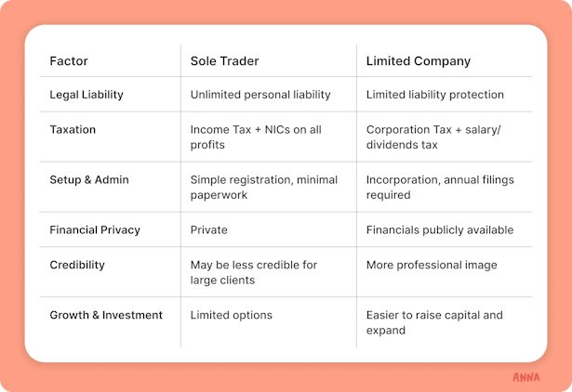Click the ANNA logo
The height and width of the screenshot is (392, 572).
[x=525, y=377]
